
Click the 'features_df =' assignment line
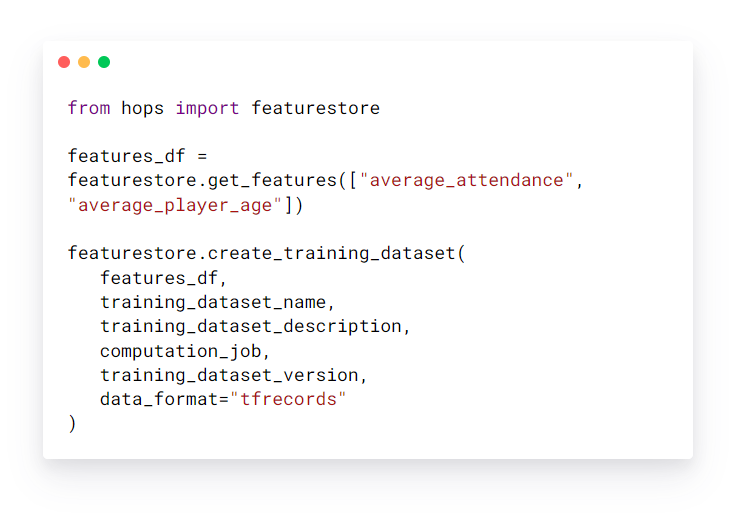click(x=137, y=156)
